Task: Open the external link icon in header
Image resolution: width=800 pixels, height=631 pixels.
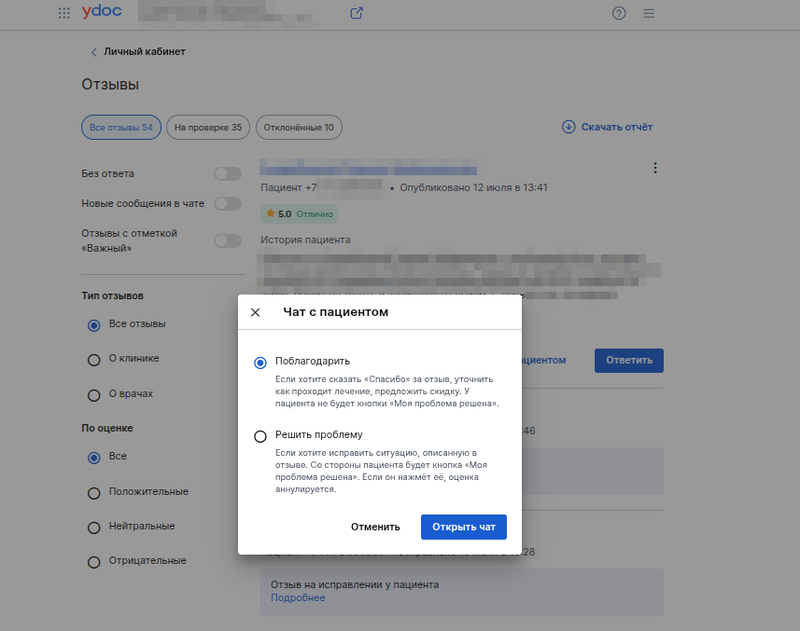Action: [x=356, y=13]
